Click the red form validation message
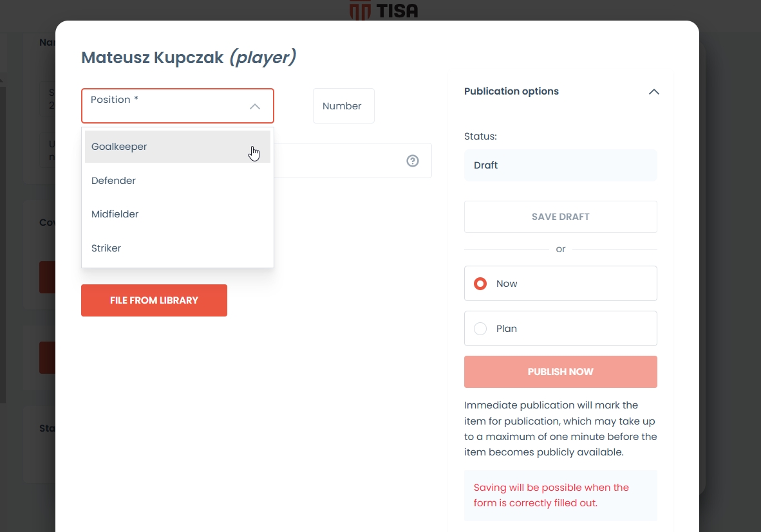761x532 pixels. (x=551, y=495)
